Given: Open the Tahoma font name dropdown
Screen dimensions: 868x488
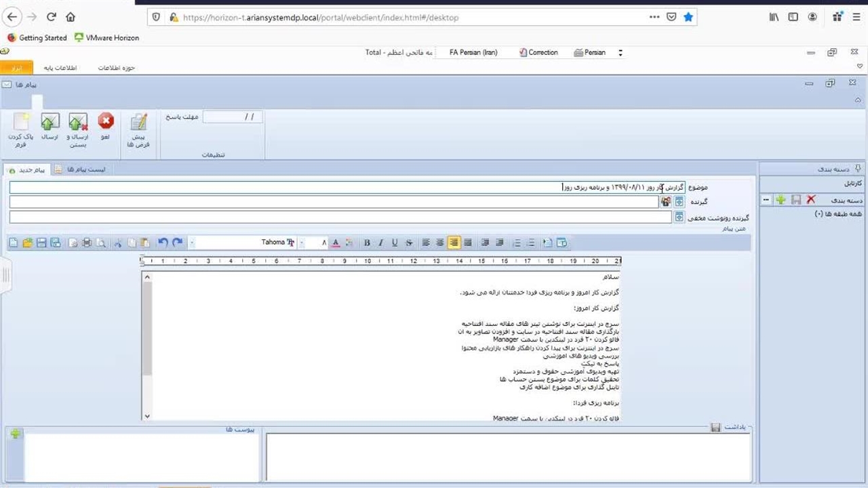Looking at the screenshot, I should [x=193, y=243].
